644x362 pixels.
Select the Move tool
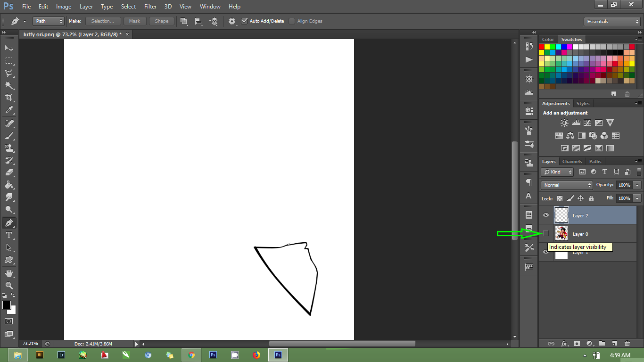(8, 48)
